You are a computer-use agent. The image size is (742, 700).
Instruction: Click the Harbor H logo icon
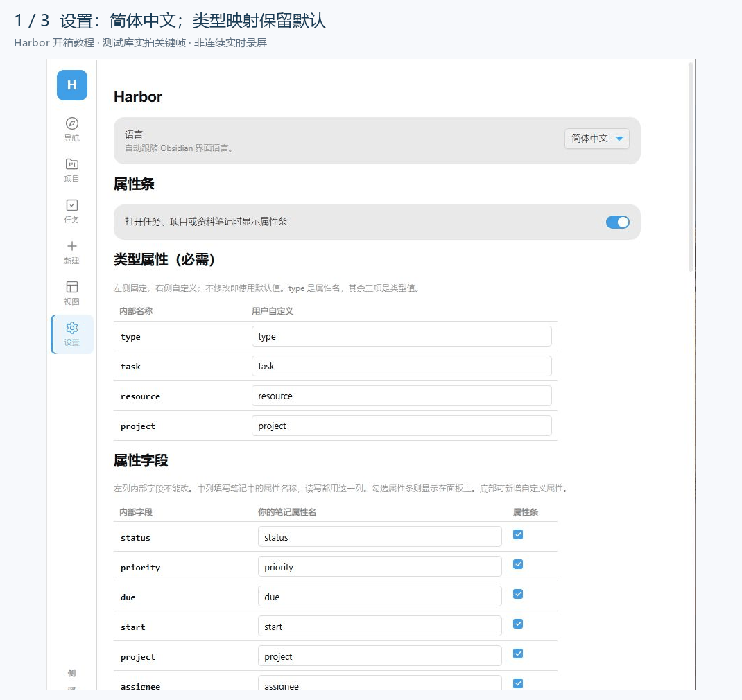click(72, 85)
